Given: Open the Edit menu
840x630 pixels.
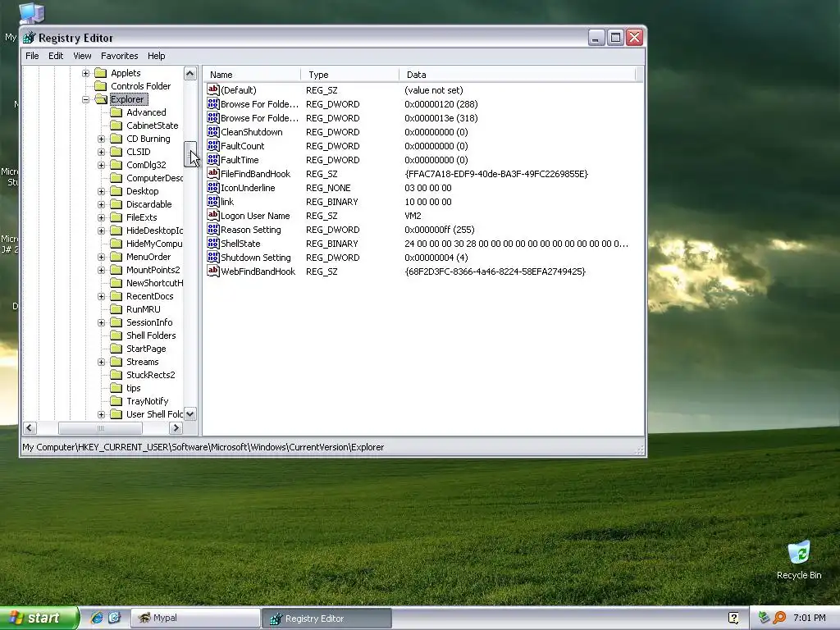Looking at the screenshot, I should (x=56, y=56).
